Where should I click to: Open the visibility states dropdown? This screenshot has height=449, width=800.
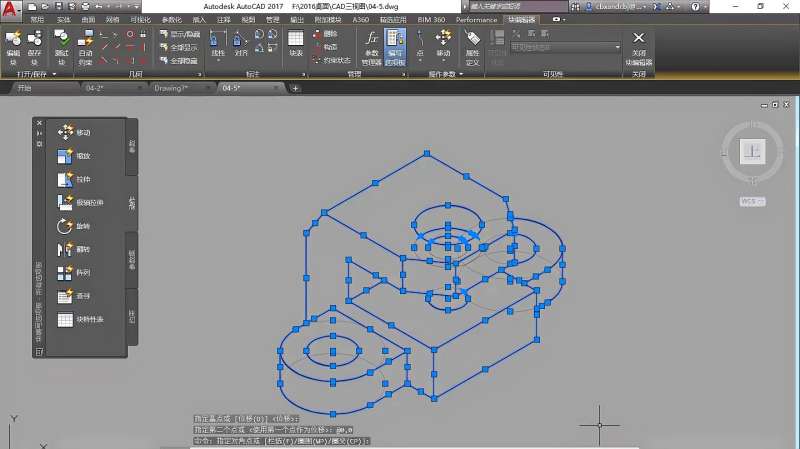coord(565,47)
